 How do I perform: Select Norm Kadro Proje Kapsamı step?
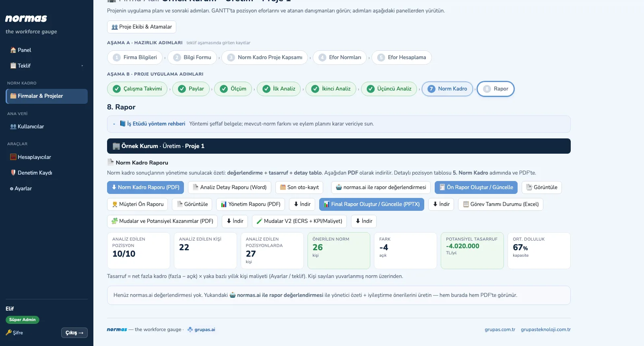click(265, 58)
